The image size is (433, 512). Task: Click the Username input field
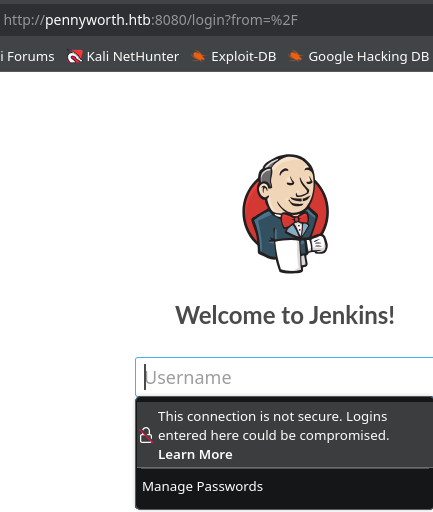pos(284,377)
